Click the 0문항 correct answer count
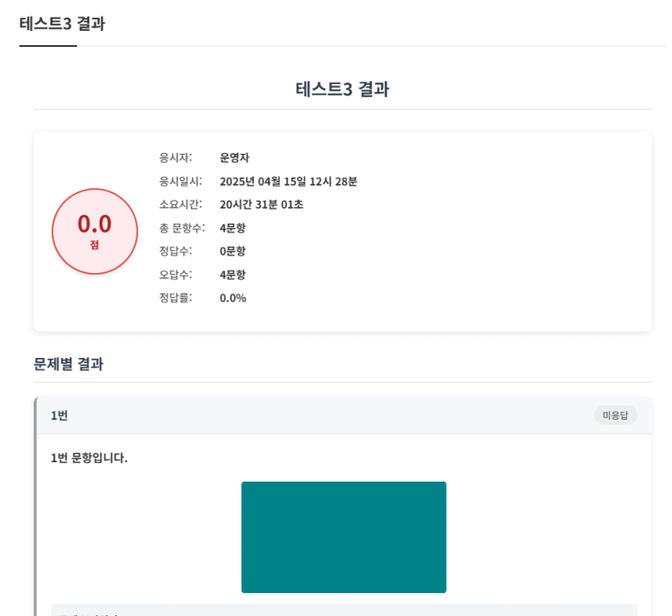Viewport: 672px width, 616px height. 233,251
